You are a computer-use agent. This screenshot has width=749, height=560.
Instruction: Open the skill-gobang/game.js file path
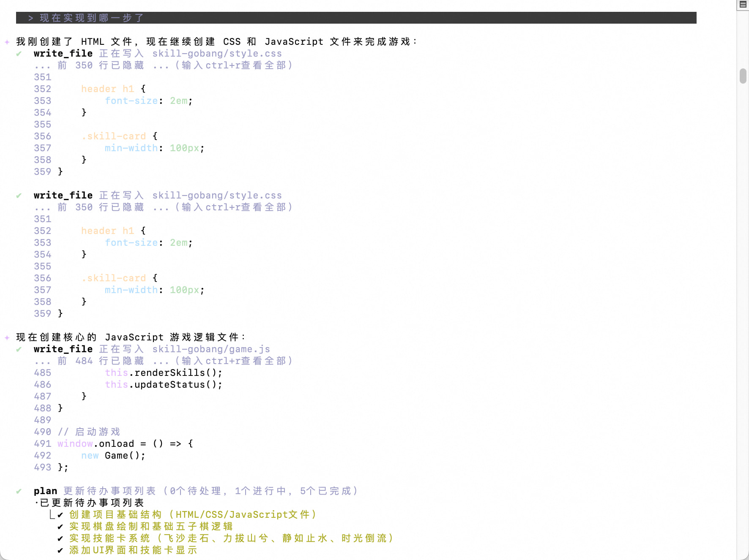(x=211, y=349)
